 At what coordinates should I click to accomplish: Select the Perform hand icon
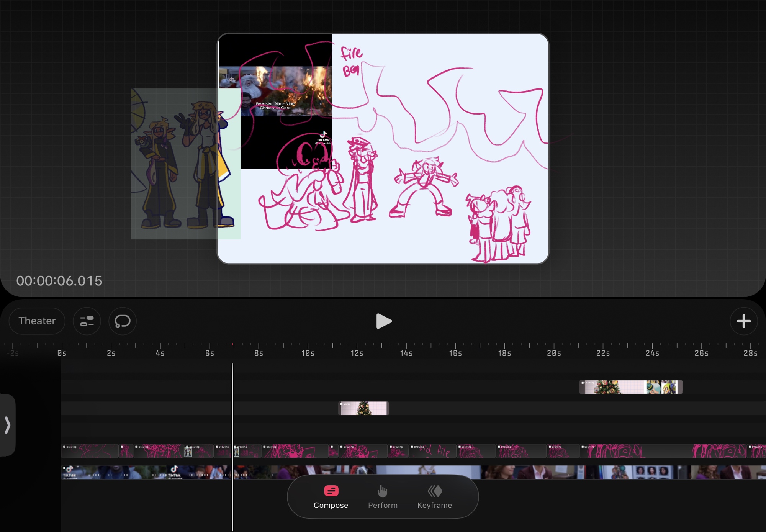[382, 491]
